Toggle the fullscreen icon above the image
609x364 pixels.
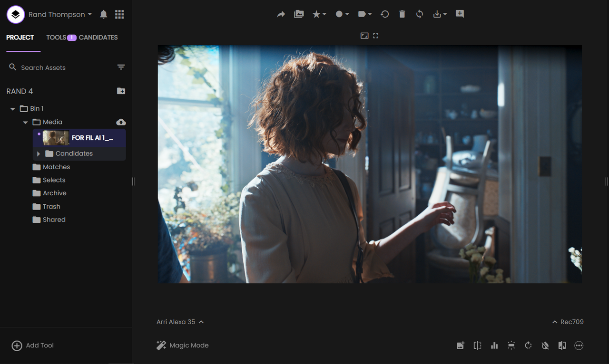(375, 36)
